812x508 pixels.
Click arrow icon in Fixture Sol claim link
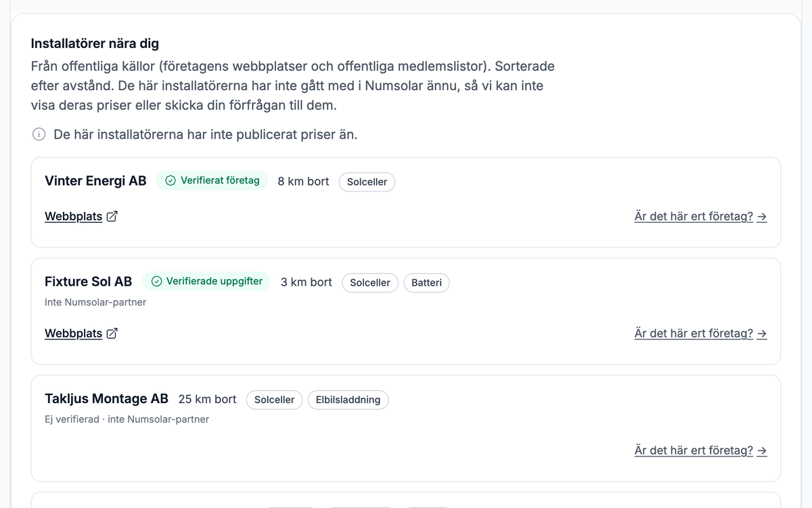(762, 333)
